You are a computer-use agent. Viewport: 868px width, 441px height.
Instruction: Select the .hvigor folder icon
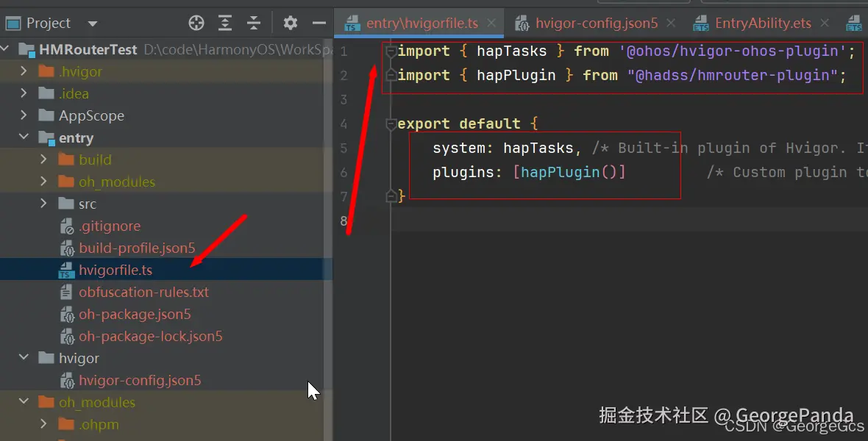coord(46,71)
